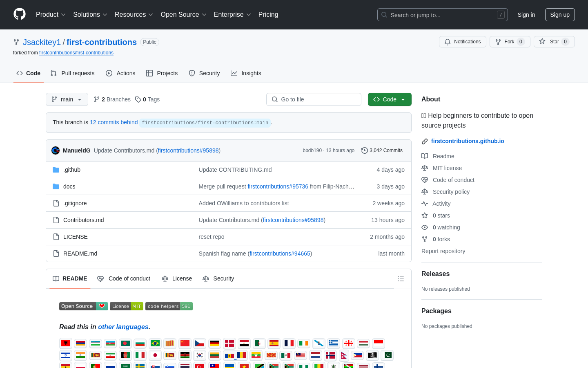
Task: Go to the GitHub homepage logo
Action: (x=20, y=14)
